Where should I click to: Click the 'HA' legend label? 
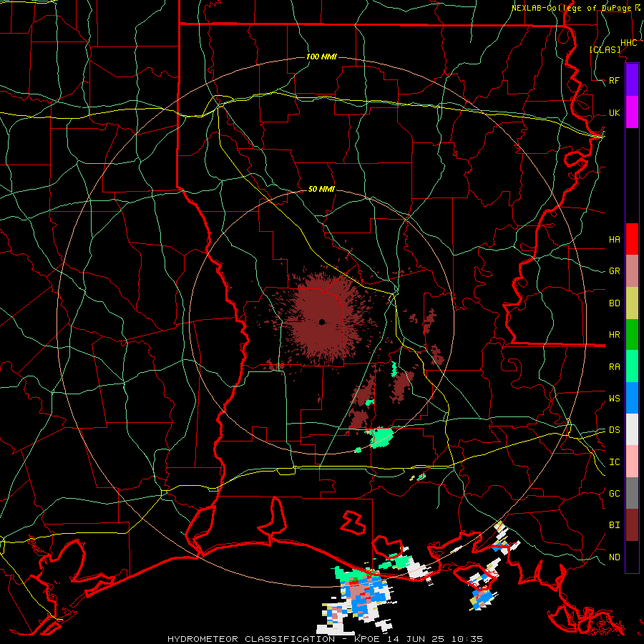pos(615,239)
